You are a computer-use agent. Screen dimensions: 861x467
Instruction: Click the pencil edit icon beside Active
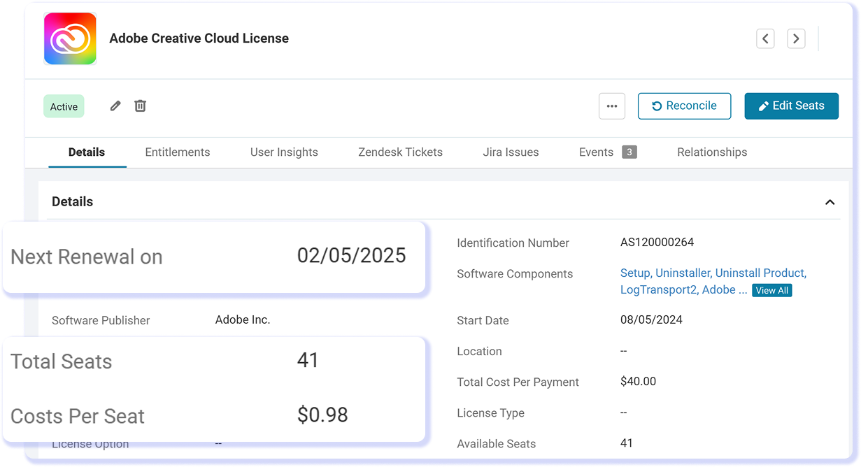[x=115, y=106]
